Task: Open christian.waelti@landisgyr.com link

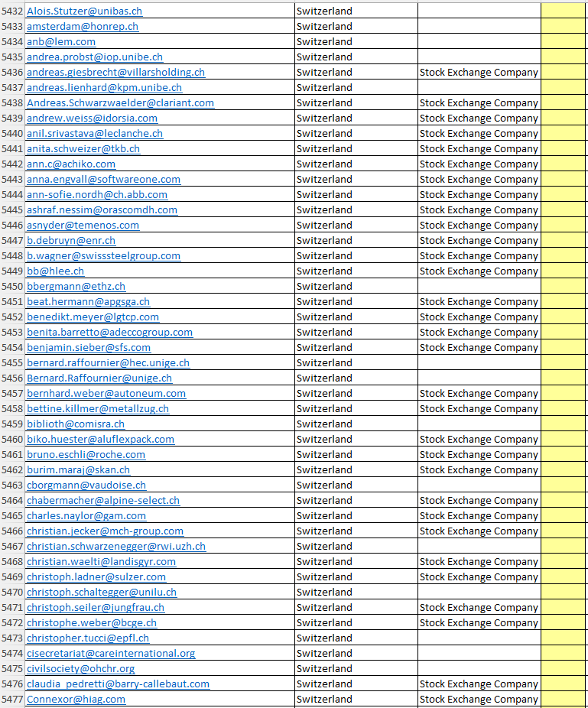Action: [101, 562]
